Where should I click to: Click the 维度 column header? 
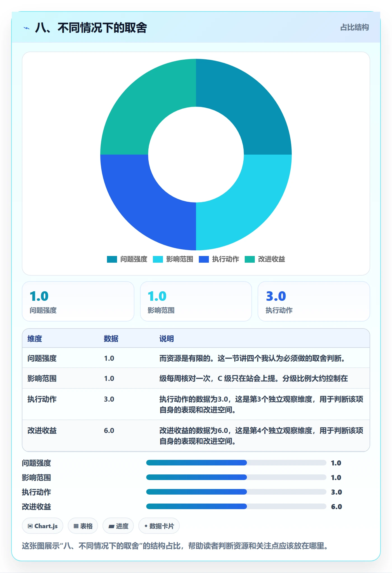[35, 339]
